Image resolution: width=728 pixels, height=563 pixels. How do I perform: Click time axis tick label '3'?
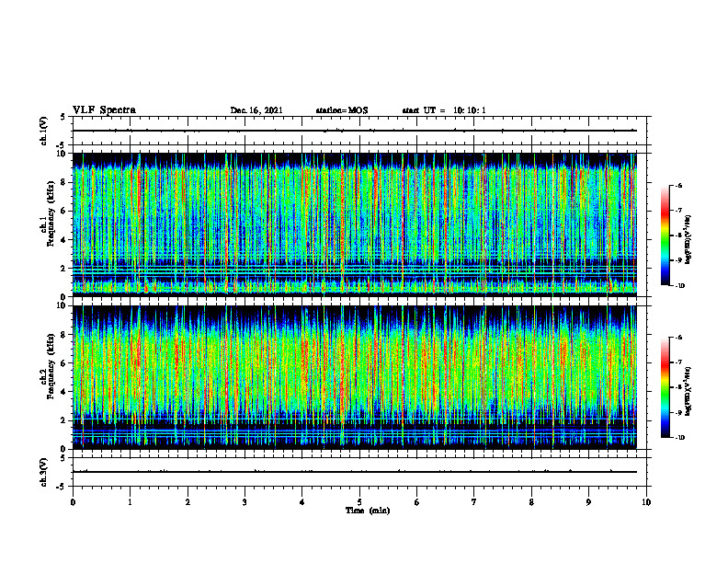click(x=245, y=502)
